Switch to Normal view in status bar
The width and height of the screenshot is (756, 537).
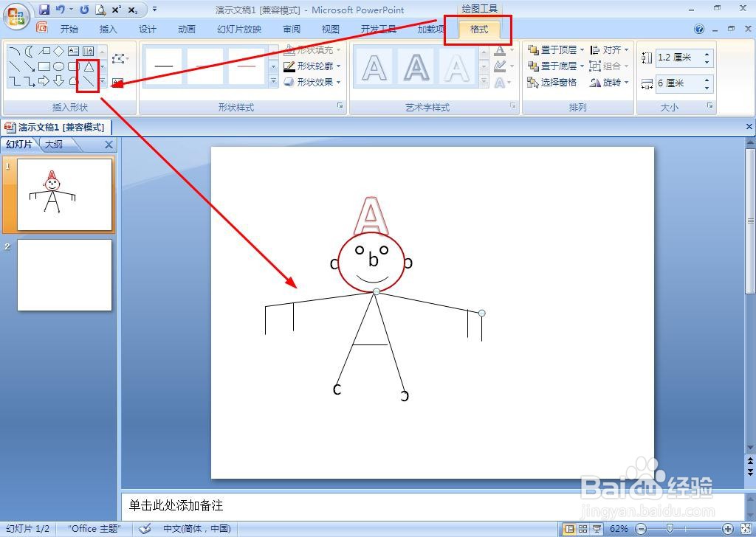(568, 528)
